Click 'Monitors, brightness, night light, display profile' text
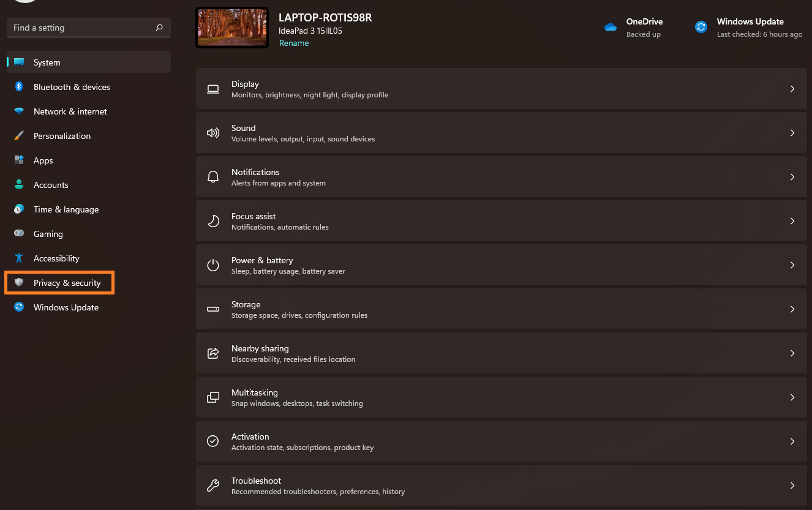 (x=310, y=95)
